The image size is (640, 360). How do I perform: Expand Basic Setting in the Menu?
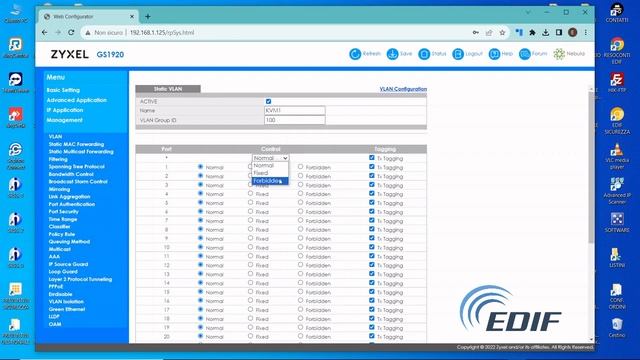point(63,90)
